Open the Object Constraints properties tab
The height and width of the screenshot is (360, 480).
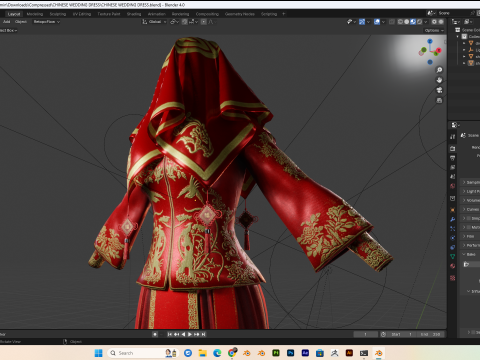click(452, 247)
